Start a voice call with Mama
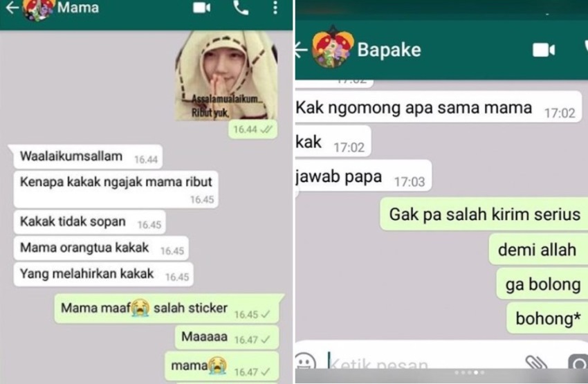Image resolution: width=588 pixels, height=384 pixels. pos(241,8)
